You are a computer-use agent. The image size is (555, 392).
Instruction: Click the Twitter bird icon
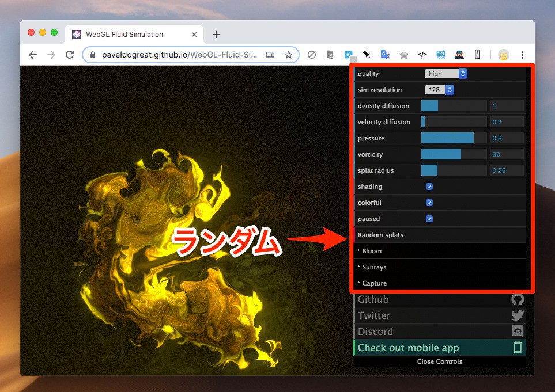[x=517, y=315]
